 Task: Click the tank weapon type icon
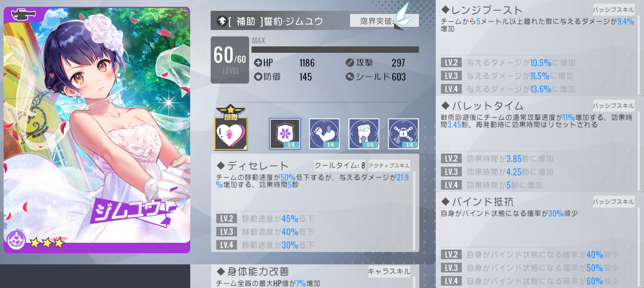coord(23,15)
